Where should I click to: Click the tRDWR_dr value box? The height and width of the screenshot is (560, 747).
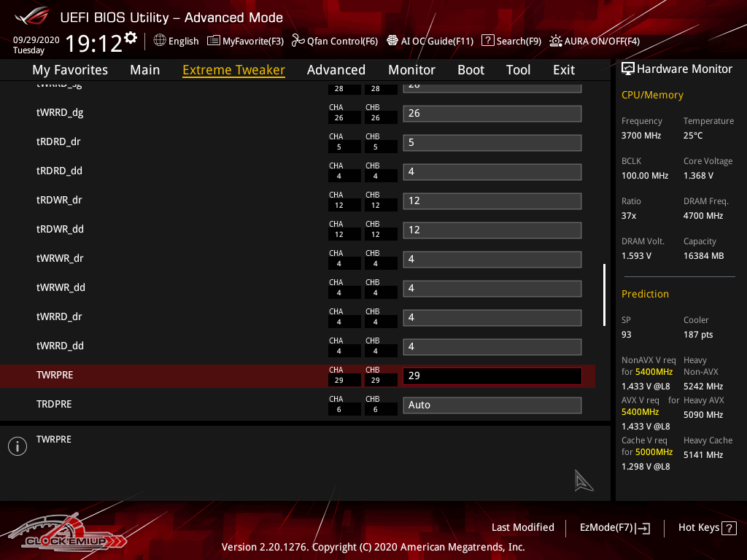492,201
